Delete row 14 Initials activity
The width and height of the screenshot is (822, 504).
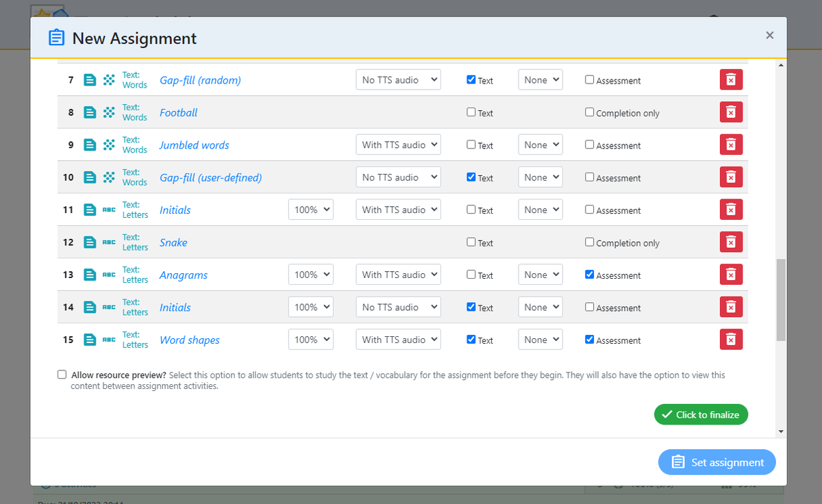731,307
